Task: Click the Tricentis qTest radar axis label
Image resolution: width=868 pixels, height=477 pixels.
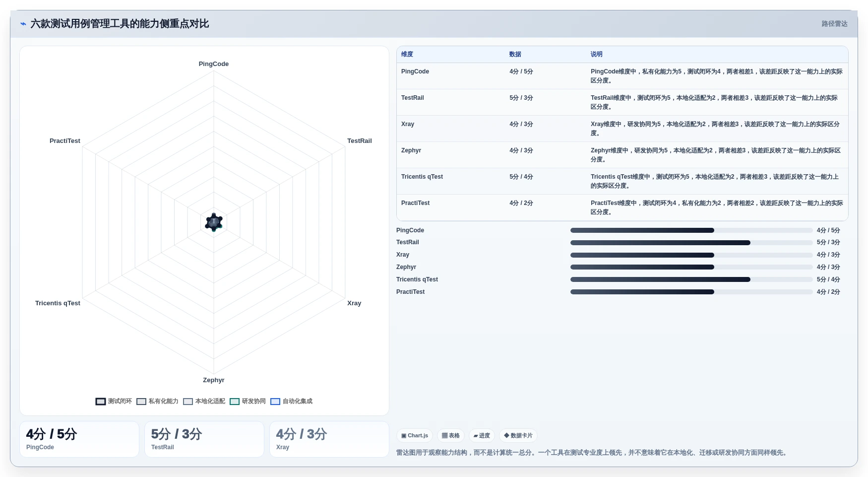Action: point(58,303)
